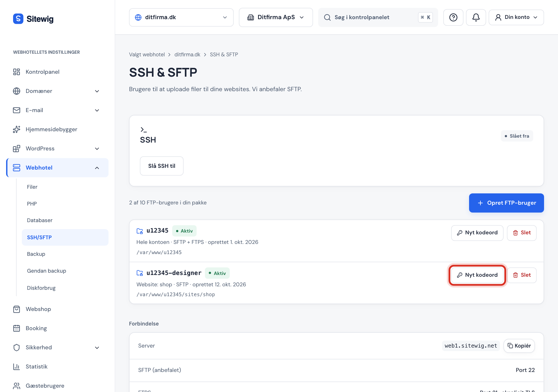Click the SSH terminal prompt icon
558x392 pixels.
tap(144, 130)
